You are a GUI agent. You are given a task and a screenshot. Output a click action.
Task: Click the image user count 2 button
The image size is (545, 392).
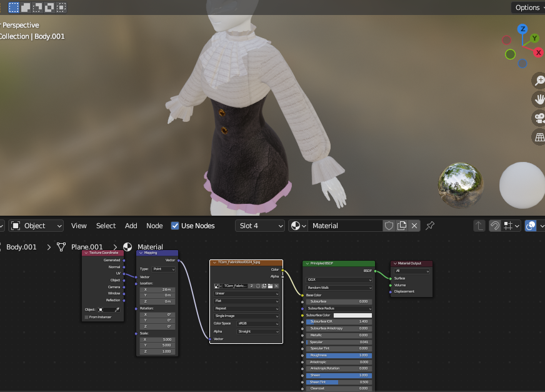click(252, 286)
